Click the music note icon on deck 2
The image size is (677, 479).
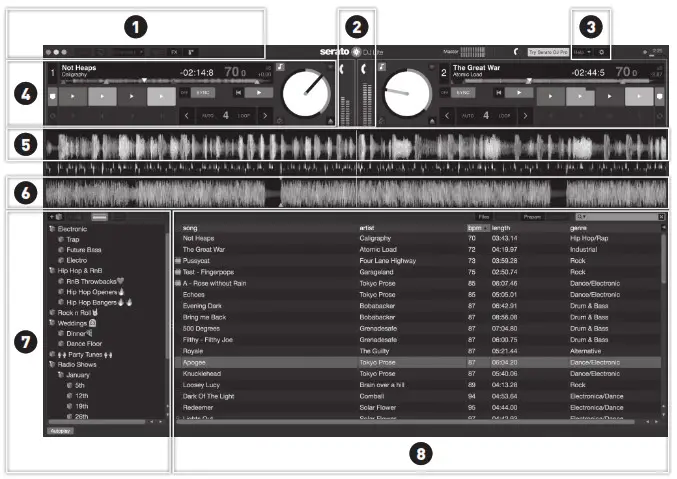382,67
